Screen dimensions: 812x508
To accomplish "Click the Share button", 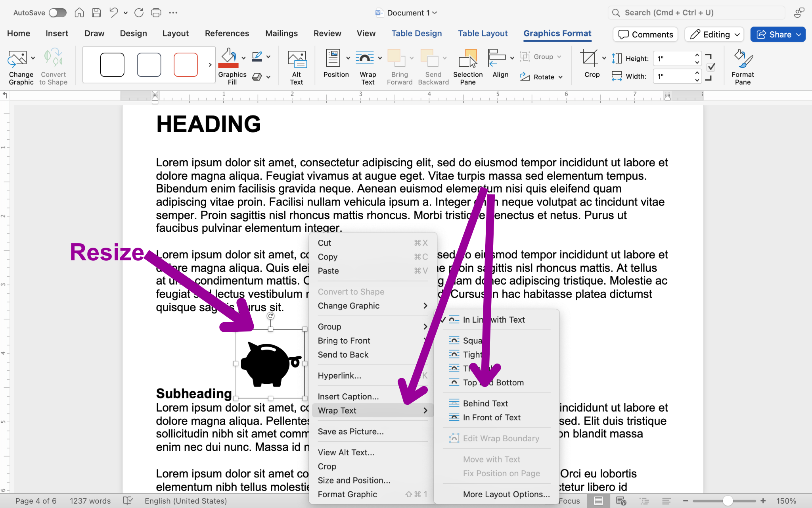I will (x=778, y=35).
